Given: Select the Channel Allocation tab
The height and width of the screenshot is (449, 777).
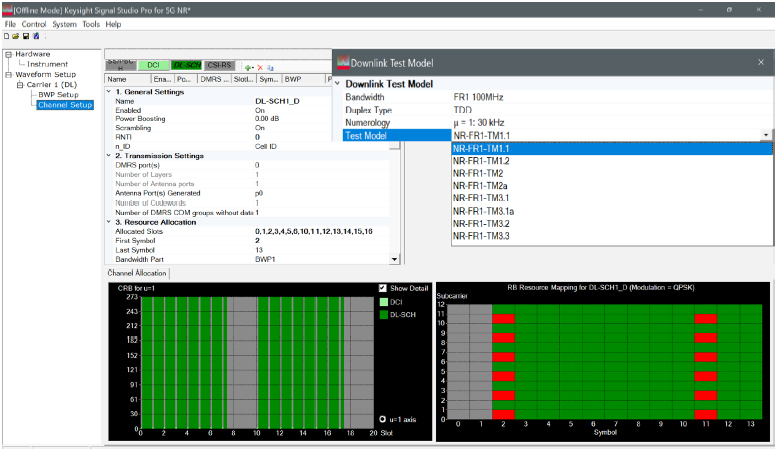Looking at the screenshot, I should coord(137,273).
